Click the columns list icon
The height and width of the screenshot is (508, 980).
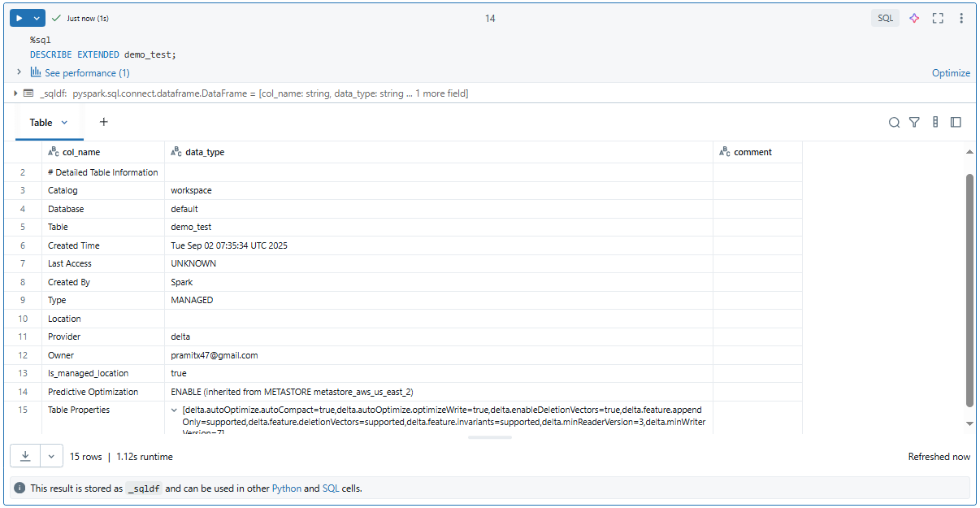pyautogui.click(x=935, y=122)
